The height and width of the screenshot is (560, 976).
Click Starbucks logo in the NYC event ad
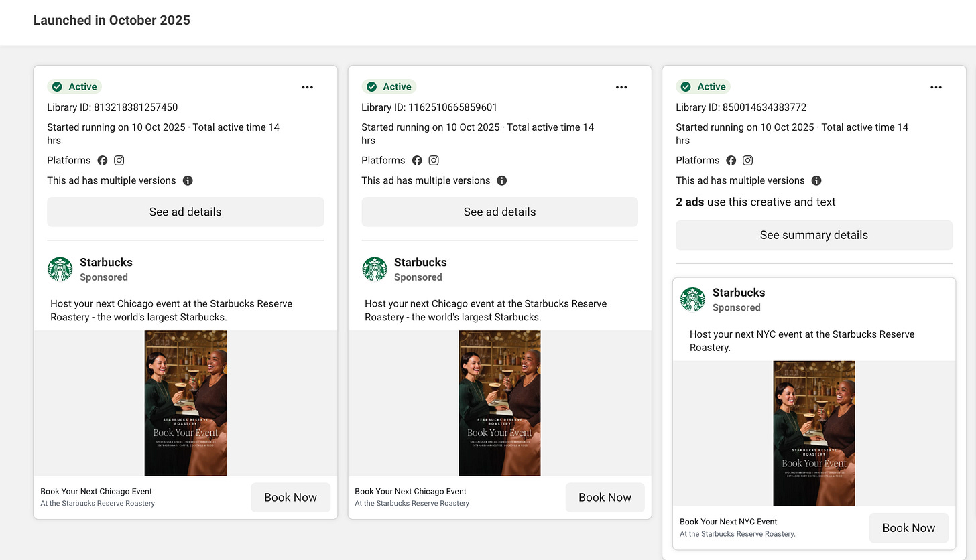coord(692,299)
